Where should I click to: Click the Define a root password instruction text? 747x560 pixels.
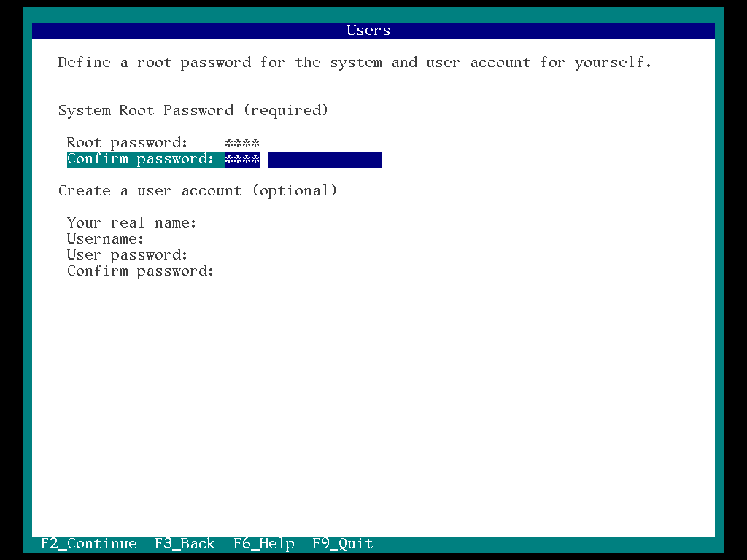(x=355, y=63)
